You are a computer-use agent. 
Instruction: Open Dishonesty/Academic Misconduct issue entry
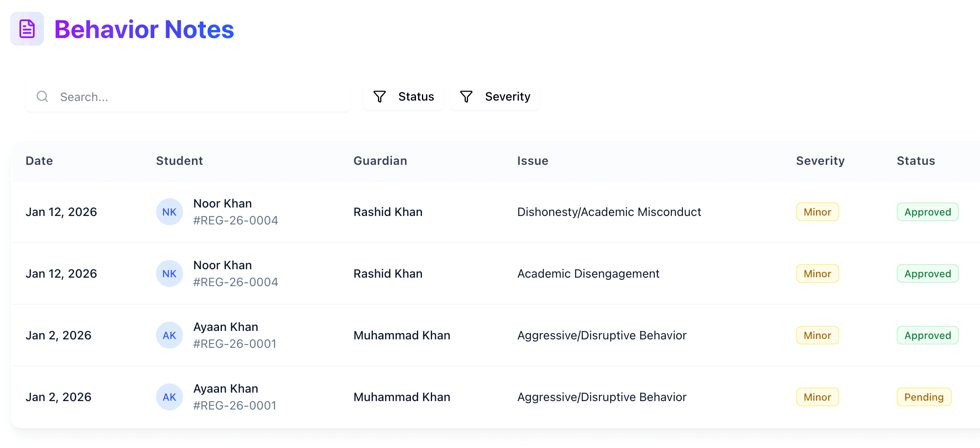point(609,212)
